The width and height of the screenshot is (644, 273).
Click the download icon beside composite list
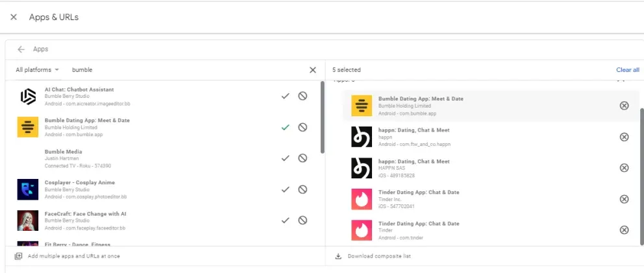(338, 256)
